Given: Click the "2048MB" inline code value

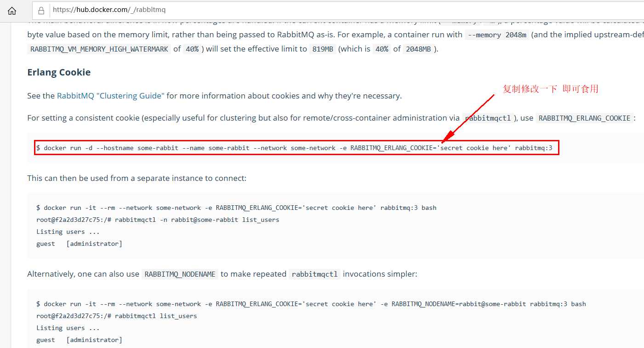Looking at the screenshot, I should 418,49.
